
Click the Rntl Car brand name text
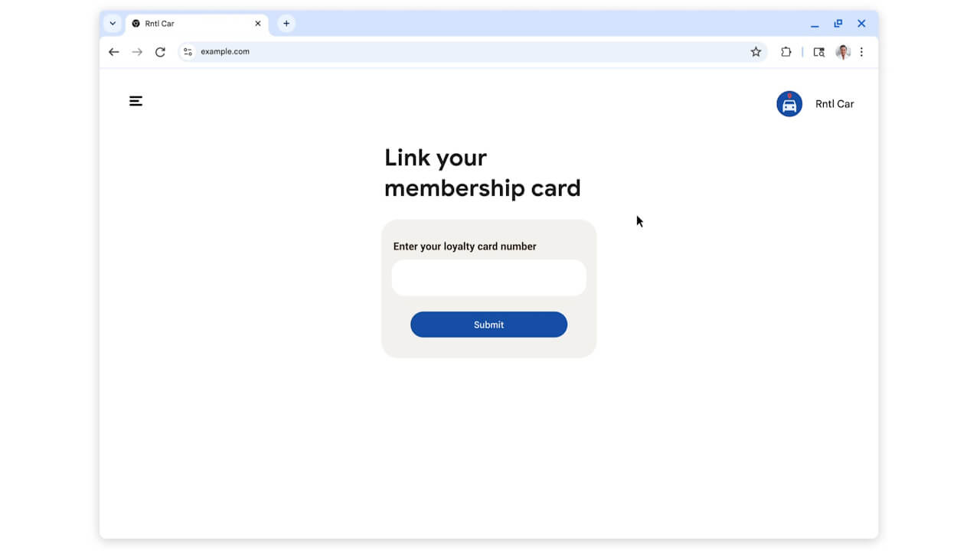835,104
